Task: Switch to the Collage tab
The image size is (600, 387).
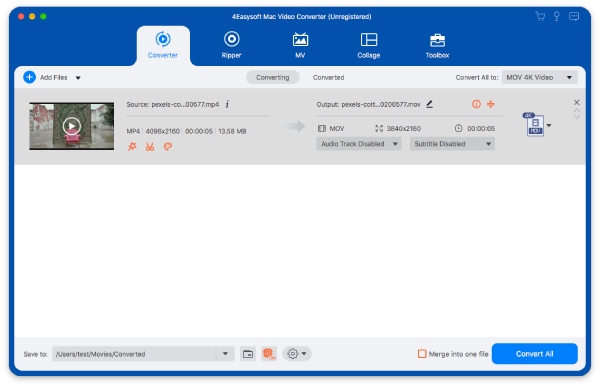Action: click(x=368, y=46)
